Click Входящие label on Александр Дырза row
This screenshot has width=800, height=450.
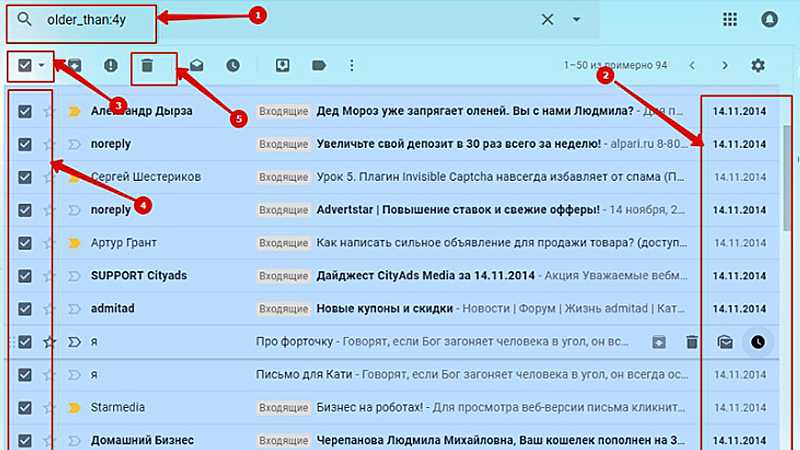[283, 111]
